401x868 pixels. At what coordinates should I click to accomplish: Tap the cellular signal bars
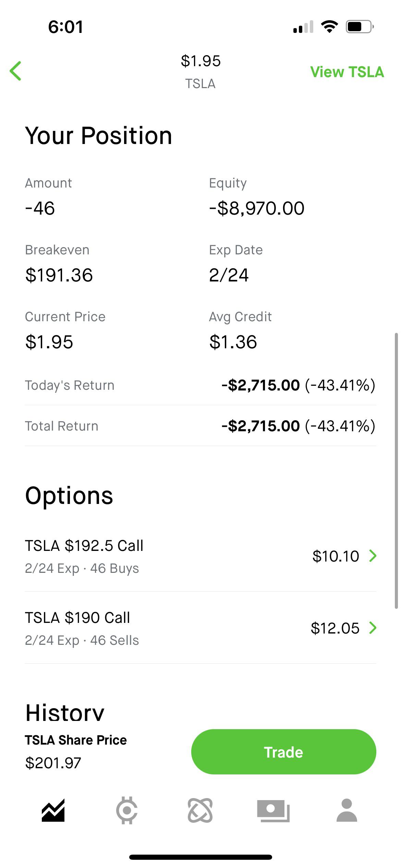click(303, 27)
